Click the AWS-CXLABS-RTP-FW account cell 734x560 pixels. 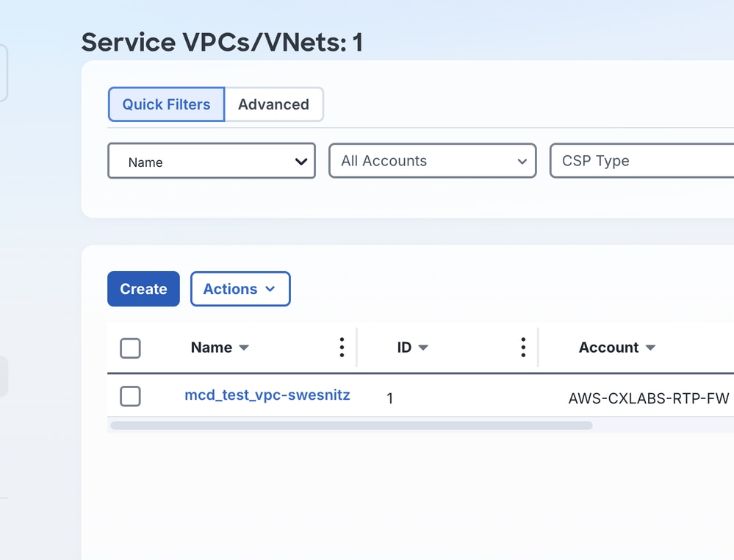[x=648, y=398]
